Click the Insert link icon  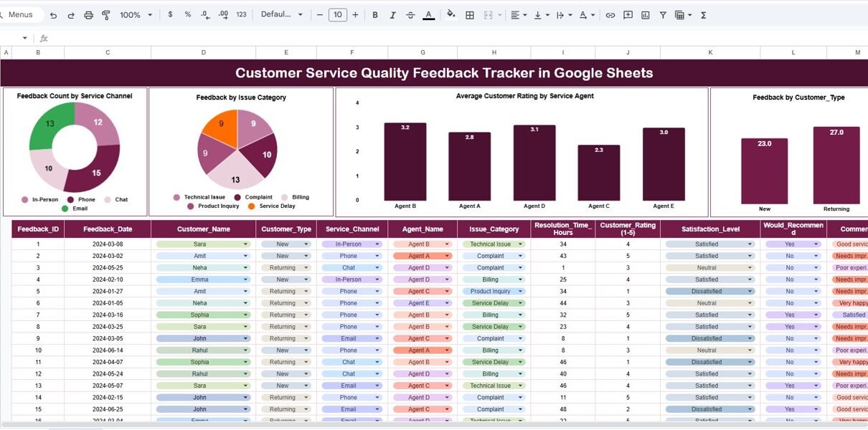coord(610,15)
